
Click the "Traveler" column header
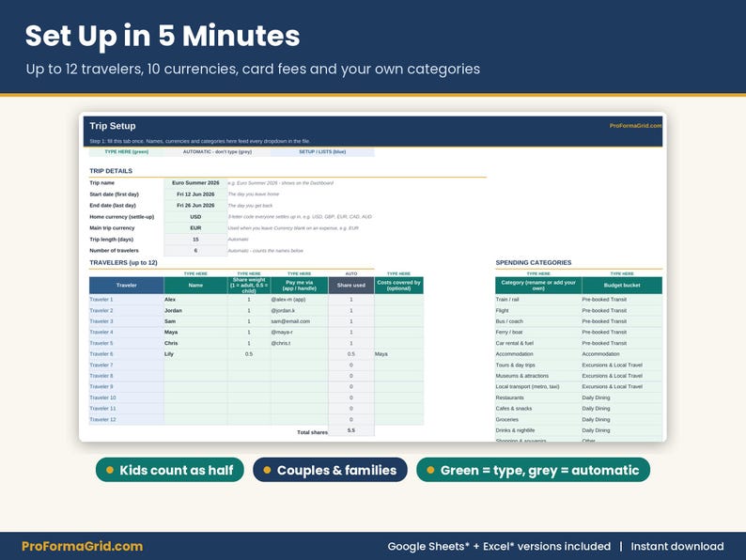pos(126,286)
